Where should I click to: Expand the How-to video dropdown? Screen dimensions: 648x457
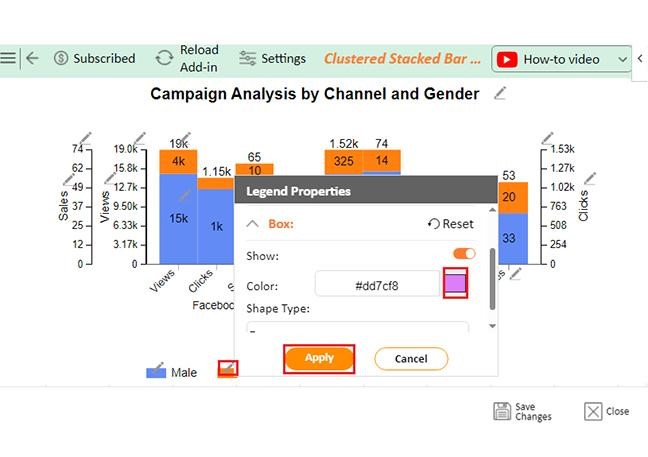[x=622, y=60]
